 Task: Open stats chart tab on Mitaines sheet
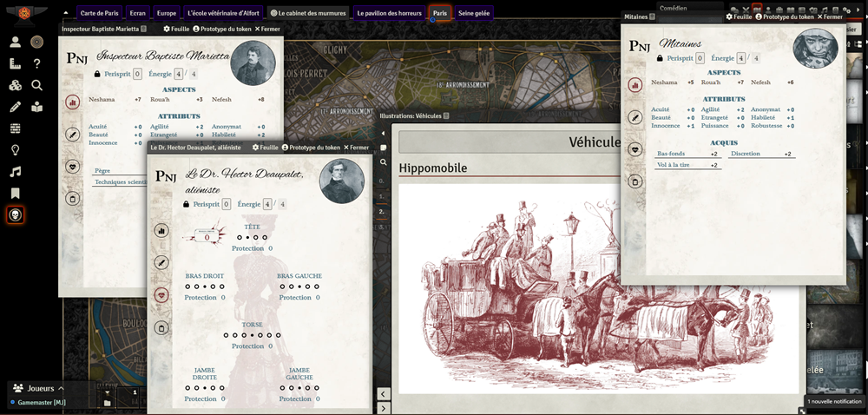click(635, 85)
